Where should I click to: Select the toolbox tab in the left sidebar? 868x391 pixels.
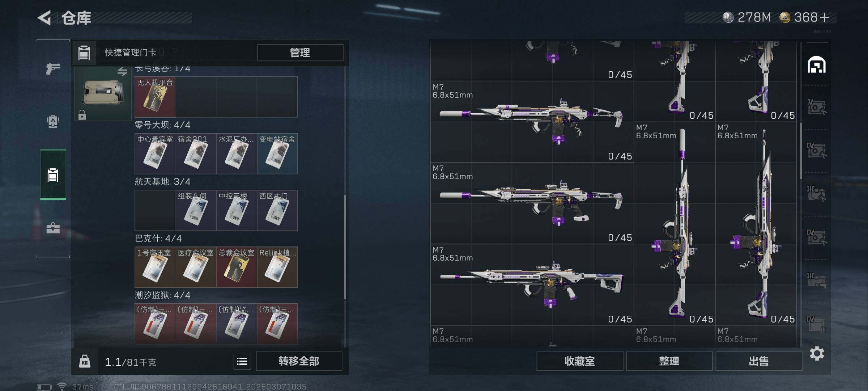pyautogui.click(x=53, y=228)
